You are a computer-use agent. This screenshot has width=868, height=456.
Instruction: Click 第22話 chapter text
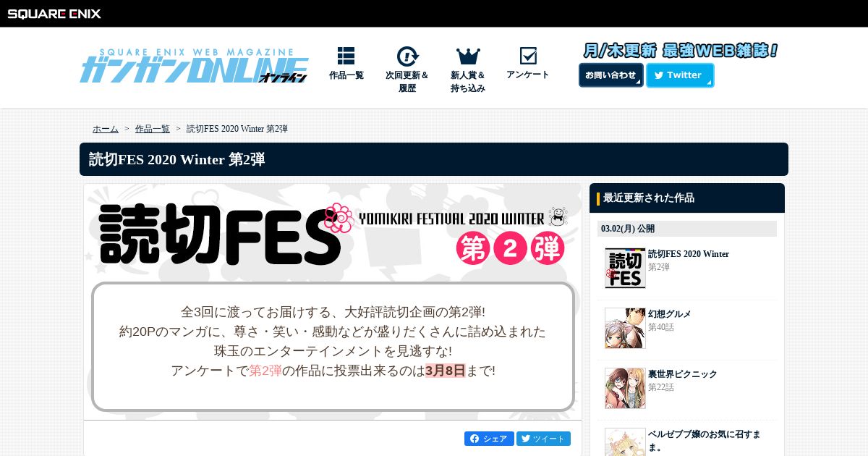[x=661, y=387]
